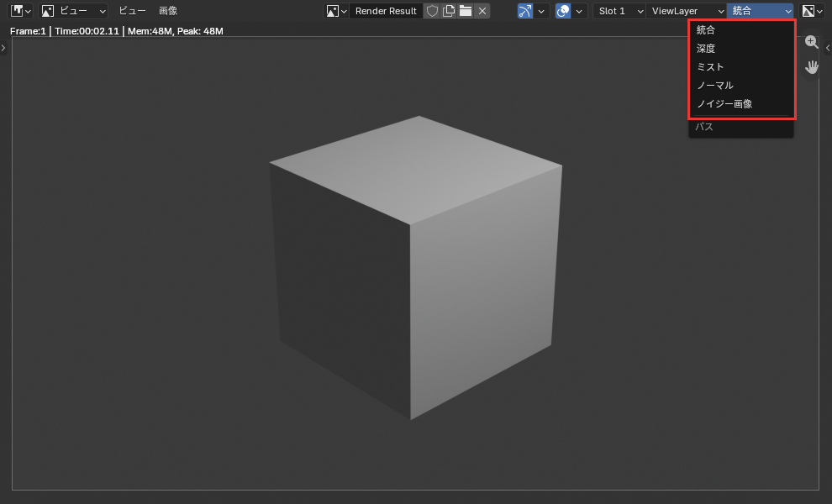Select the 深度 pass
The height and width of the screenshot is (504, 832).
741,49
